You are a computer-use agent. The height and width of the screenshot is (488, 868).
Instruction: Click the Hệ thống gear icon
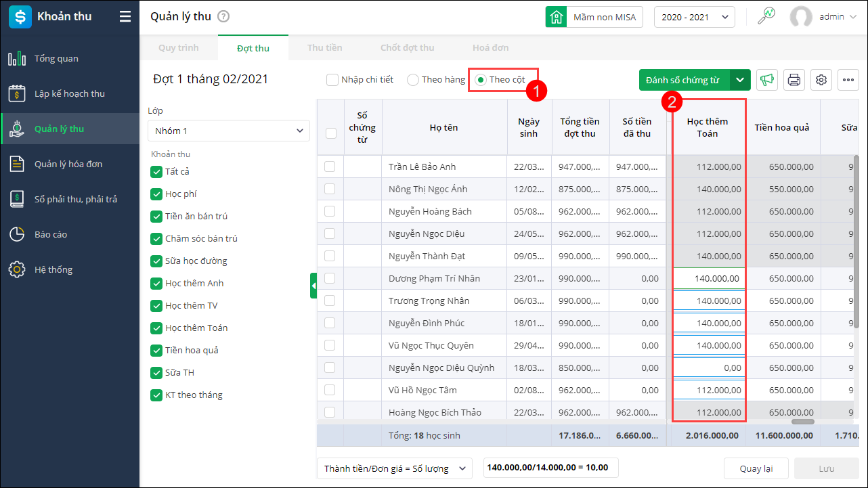click(17, 270)
